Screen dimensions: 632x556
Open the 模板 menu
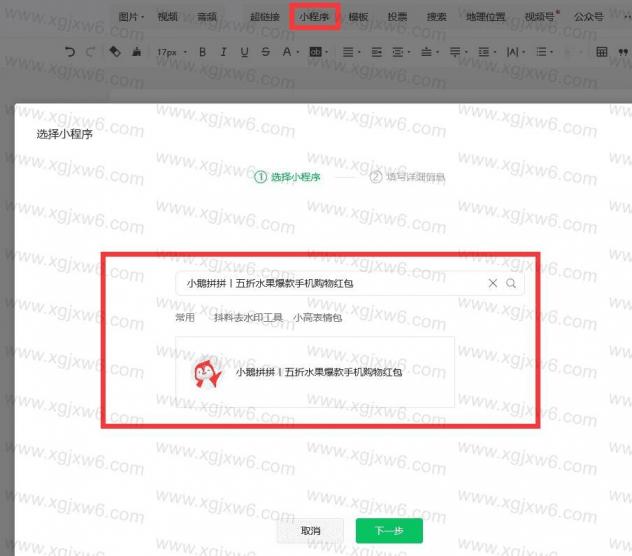point(358,17)
